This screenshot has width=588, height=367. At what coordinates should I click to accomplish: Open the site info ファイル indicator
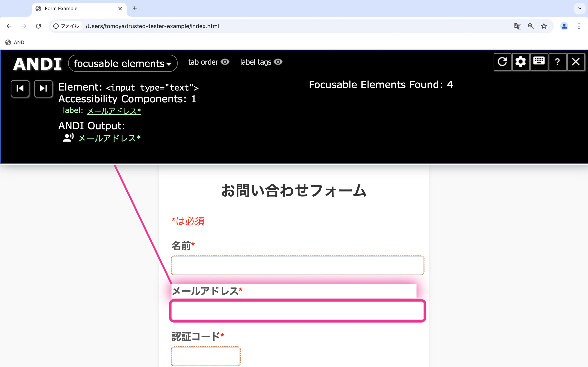[66, 26]
